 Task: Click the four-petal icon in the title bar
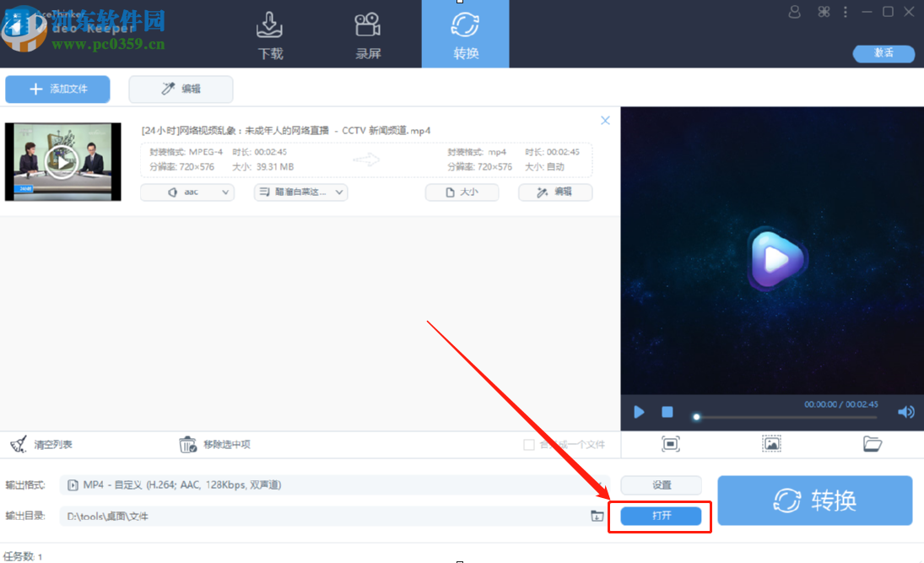click(x=824, y=12)
